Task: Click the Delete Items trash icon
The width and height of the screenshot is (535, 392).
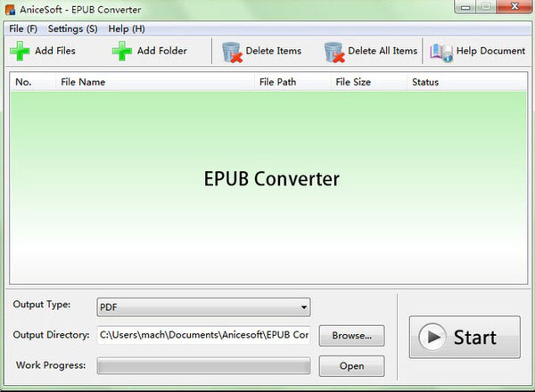Action: 232,53
